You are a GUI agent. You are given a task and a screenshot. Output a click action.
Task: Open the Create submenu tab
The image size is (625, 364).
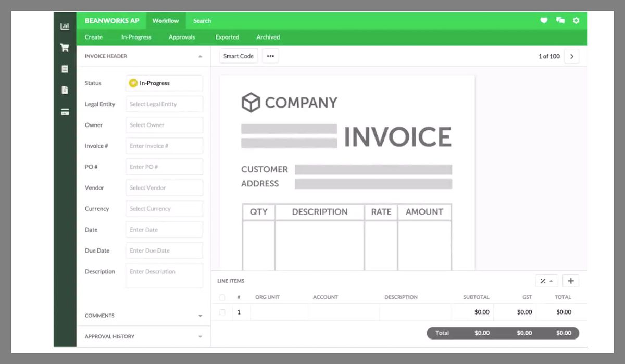click(94, 37)
